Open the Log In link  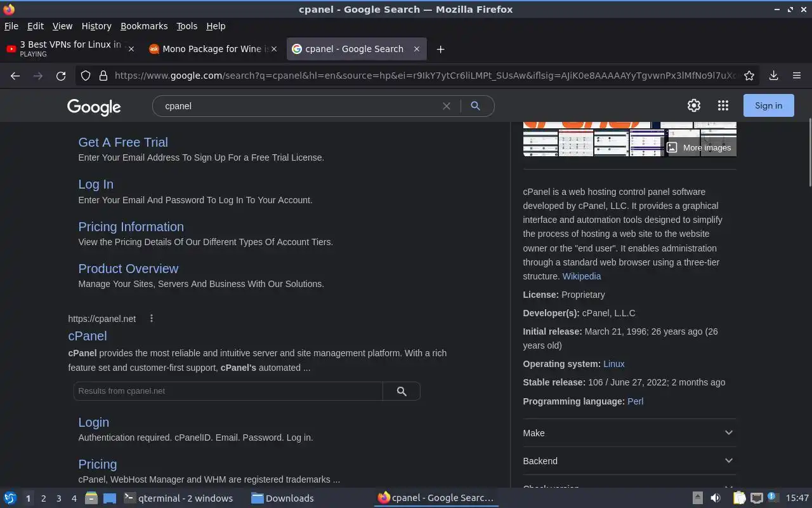pyautogui.click(x=96, y=184)
